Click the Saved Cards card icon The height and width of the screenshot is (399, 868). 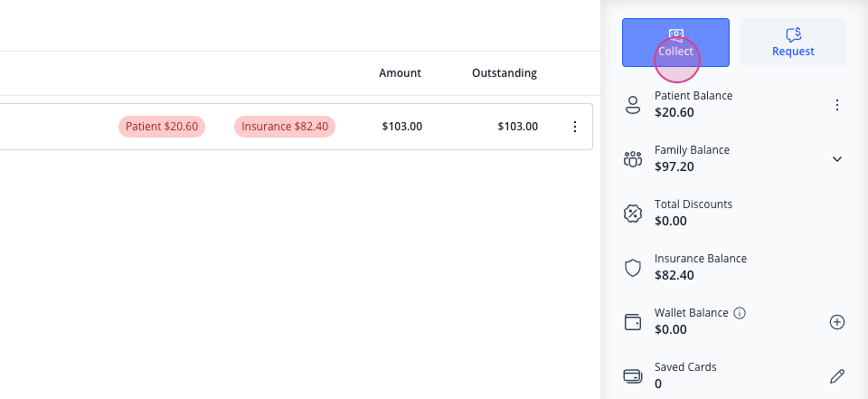coord(633,376)
